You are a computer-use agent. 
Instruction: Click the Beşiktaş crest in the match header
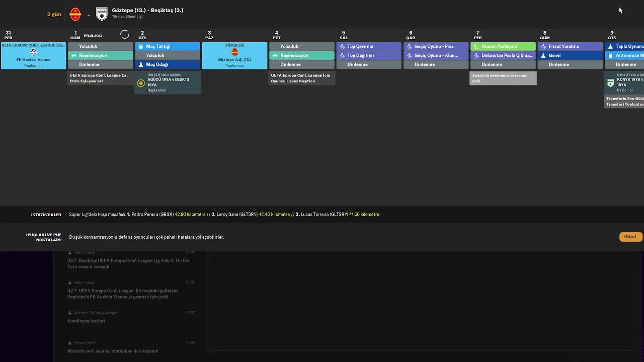(x=102, y=14)
